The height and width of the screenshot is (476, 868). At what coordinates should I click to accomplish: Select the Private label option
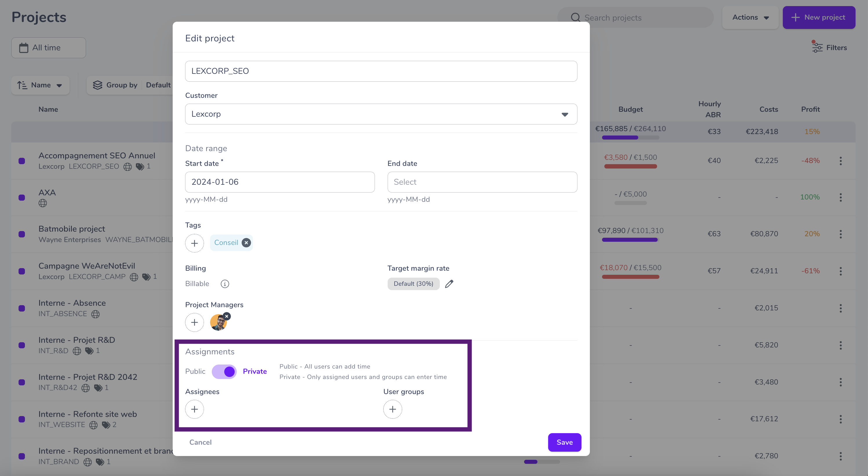pyautogui.click(x=255, y=371)
